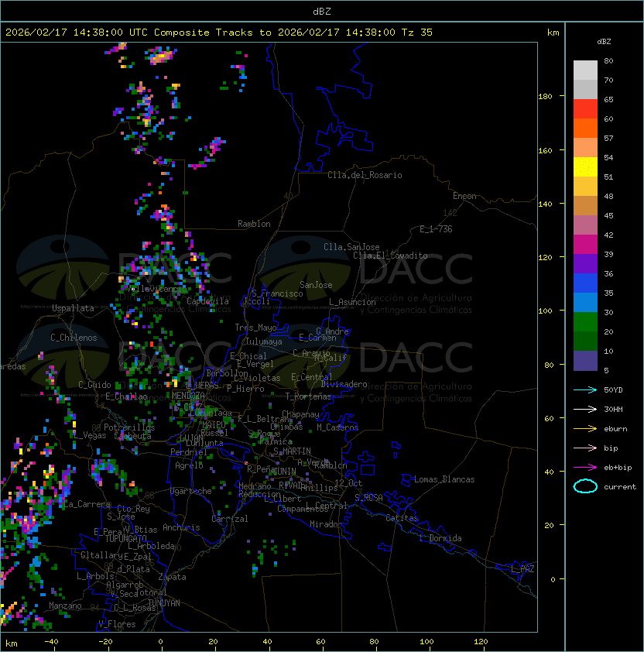The width and height of the screenshot is (644, 652).
Task: Click the '100' tick on right km axis
Action: [x=545, y=311]
